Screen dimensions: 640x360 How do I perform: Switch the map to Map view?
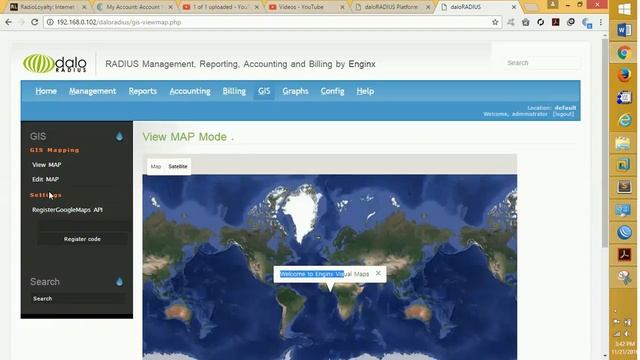156,167
